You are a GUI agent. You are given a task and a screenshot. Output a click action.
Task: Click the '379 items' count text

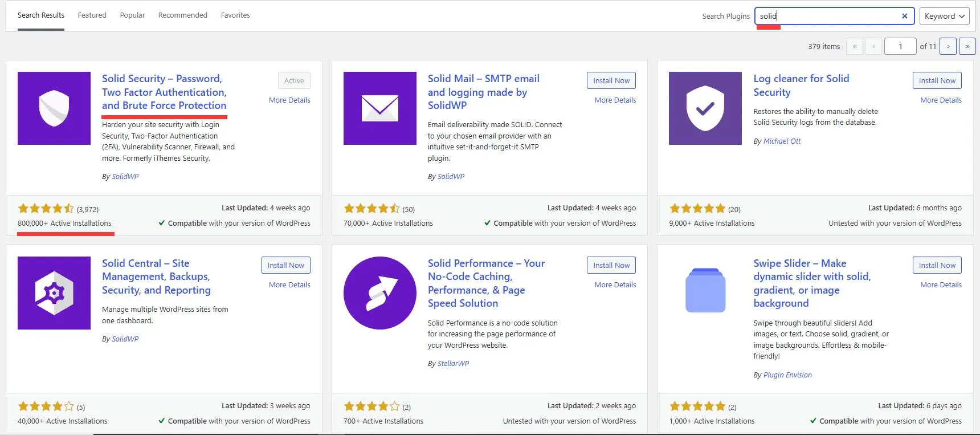pyautogui.click(x=824, y=47)
